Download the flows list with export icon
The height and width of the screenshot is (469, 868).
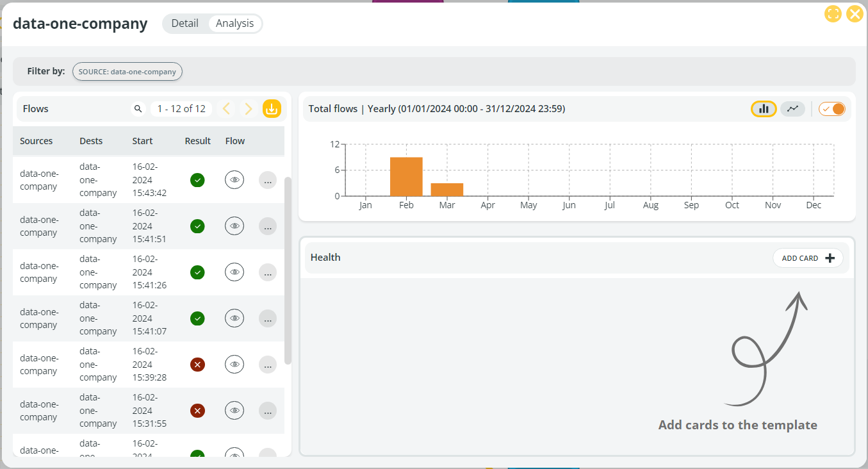point(272,109)
